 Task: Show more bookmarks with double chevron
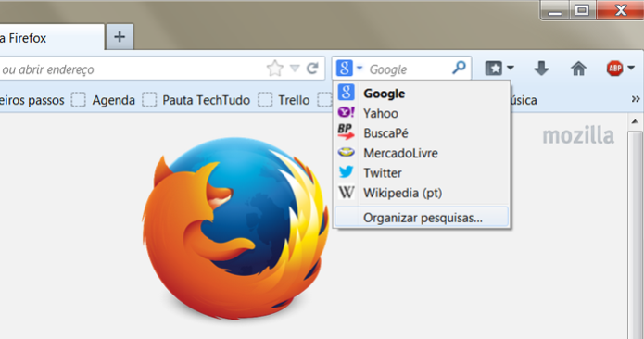tap(636, 99)
